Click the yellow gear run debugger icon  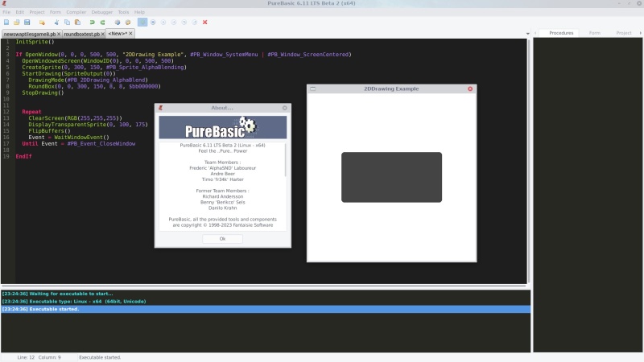tap(128, 23)
